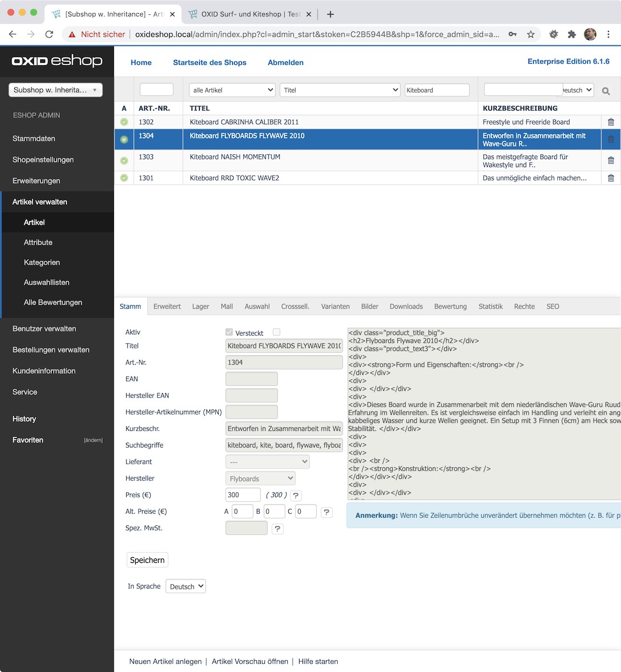621x672 pixels.
Task: Open the list language dropdown (Deutsch)
Action: click(578, 90)
